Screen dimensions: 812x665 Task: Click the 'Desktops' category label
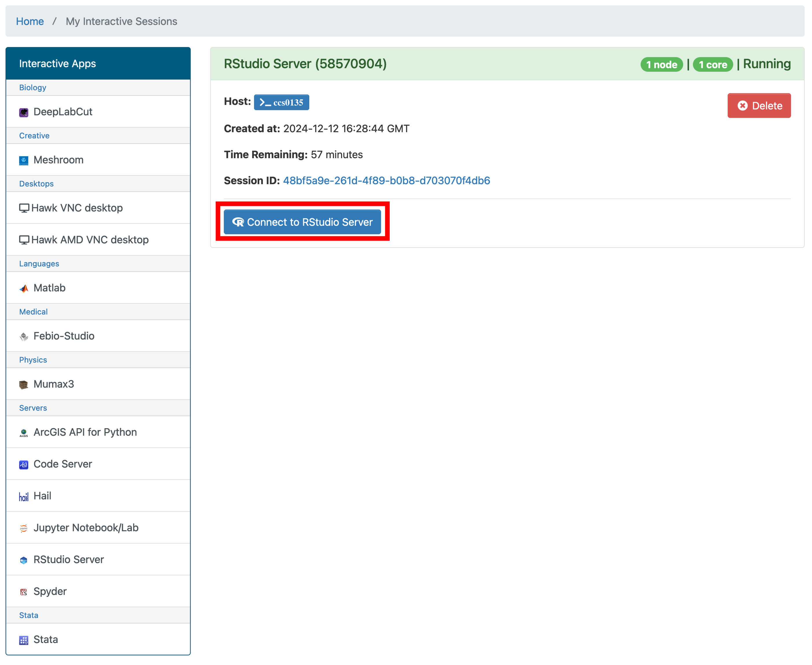[x=36, y=184]
